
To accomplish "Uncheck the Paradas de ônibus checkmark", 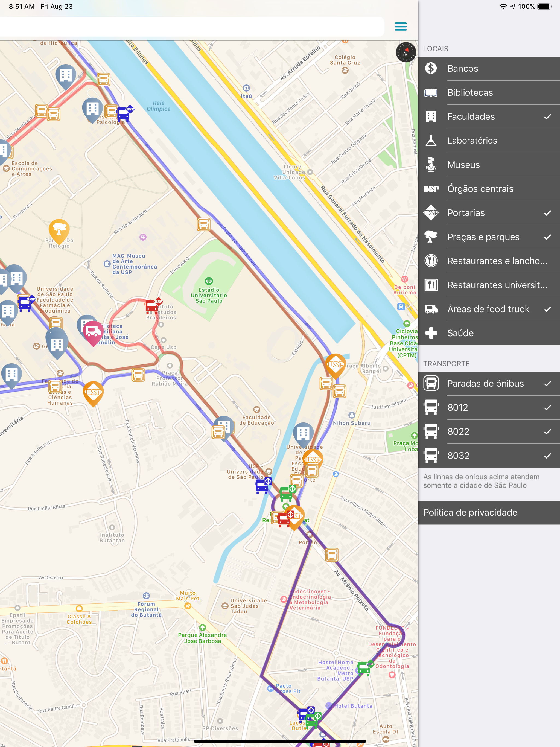I will click(547, 383).
